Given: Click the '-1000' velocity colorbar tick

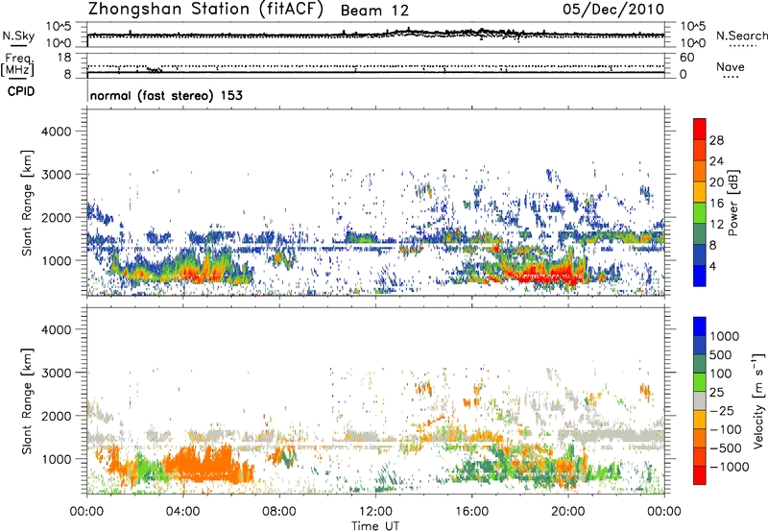Looking at the screenshot, I should (729, 467).
